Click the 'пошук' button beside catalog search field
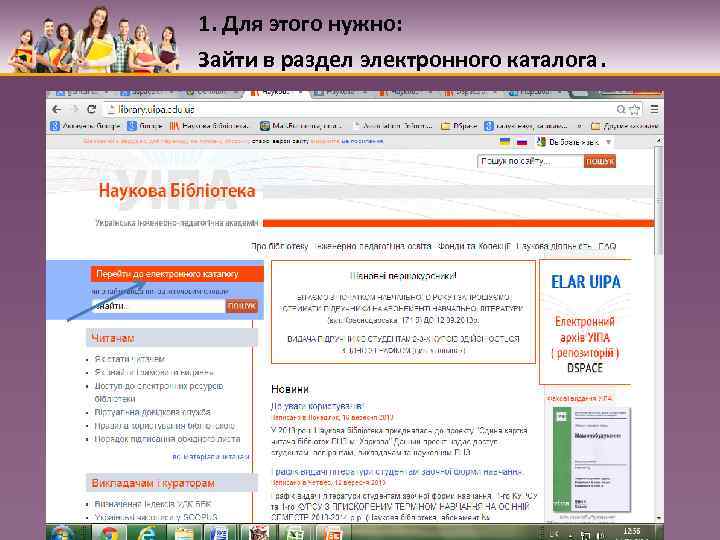This screenshot has height=540, width=720. coord(242,306)
